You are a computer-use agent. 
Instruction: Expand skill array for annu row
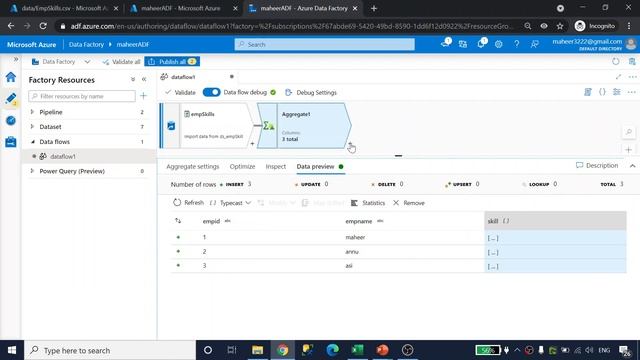click(493, 252)
